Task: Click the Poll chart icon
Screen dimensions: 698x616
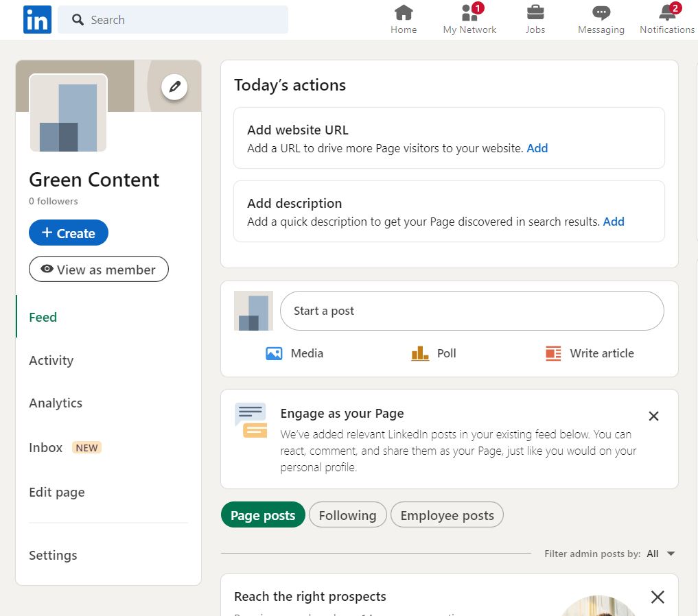Action: [x=420, y=353]
